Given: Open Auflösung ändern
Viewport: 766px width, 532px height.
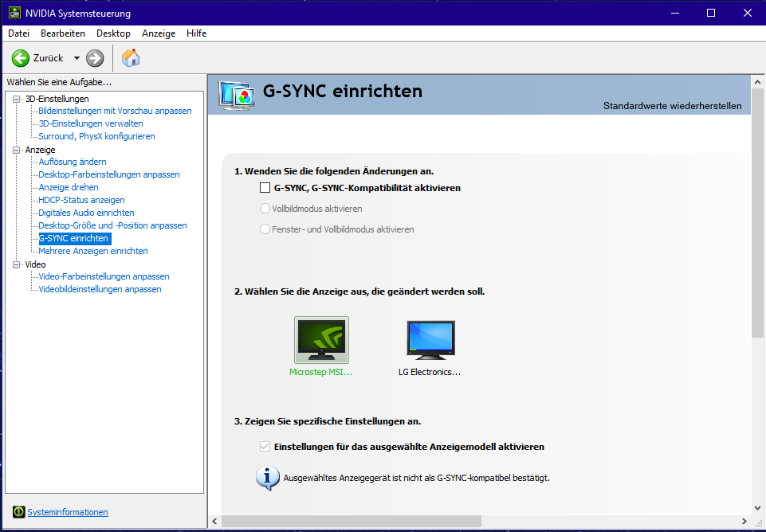Looking at the screenshot, I should (x=73, y=162).
